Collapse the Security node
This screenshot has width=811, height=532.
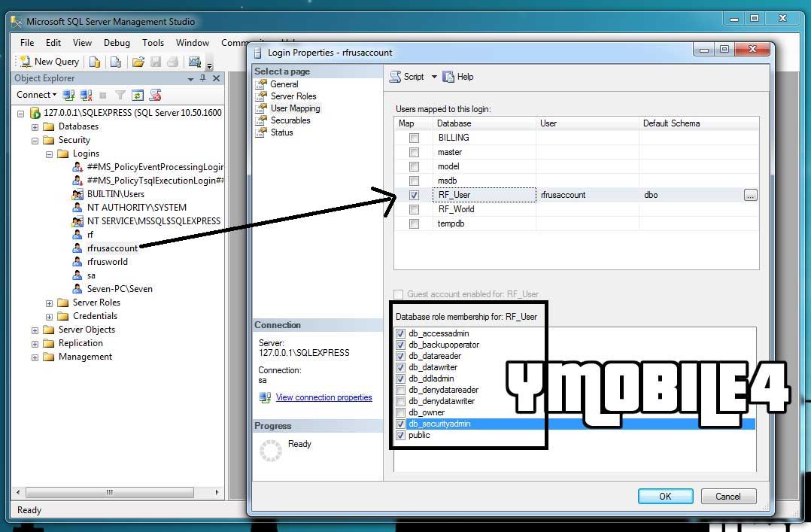click(x=35, y=140)
